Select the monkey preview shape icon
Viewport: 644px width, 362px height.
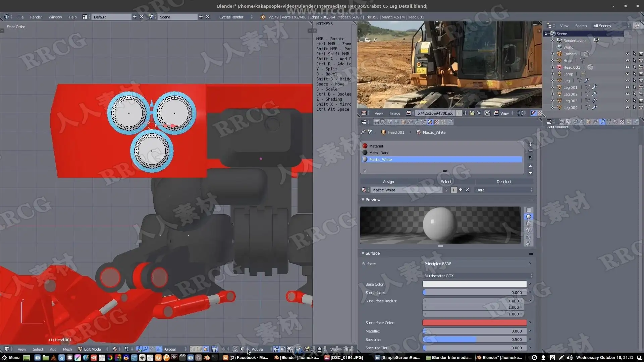click(x=528, y=230)
